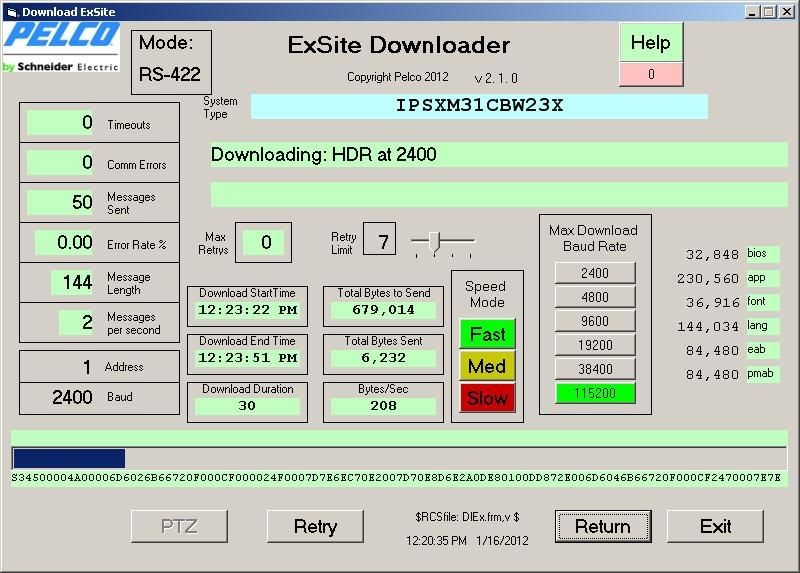Click the Exit button
Viewport: 800px width, 573px height.
pos(715,526)
